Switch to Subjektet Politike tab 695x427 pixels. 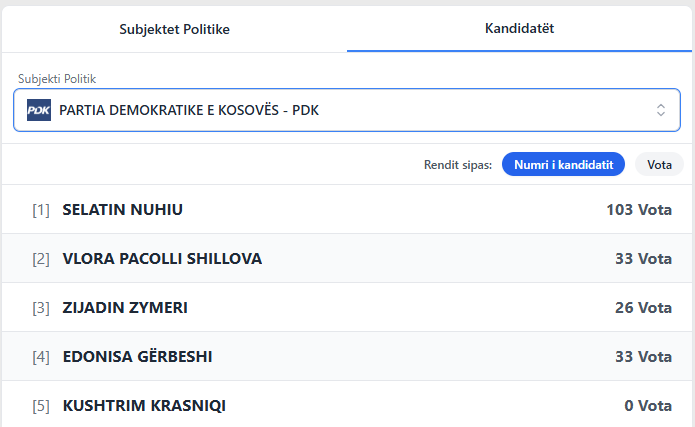pyautogui.click(x=175, y=29)
